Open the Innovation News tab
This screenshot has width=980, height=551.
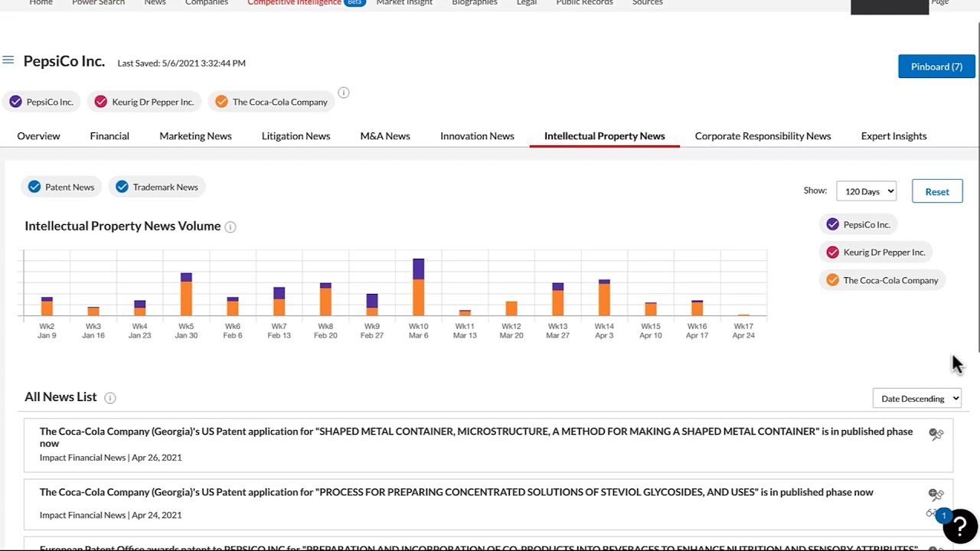(x=477, y=135)
